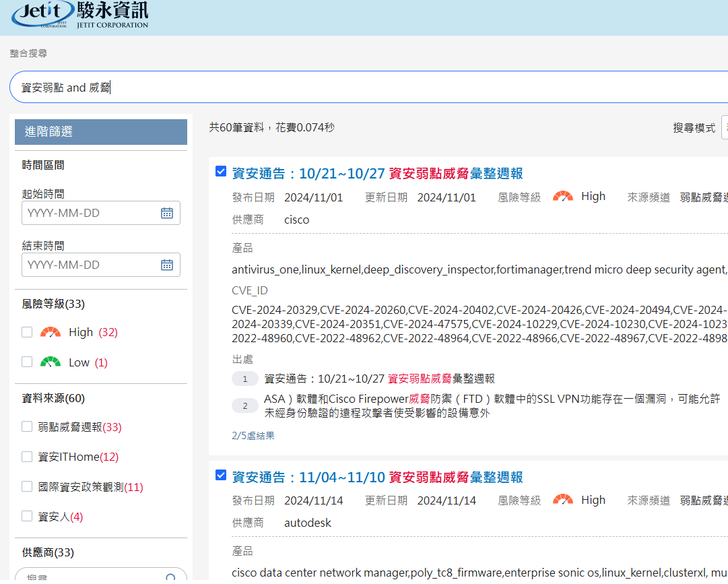Select the vendor value 'cisco'

(297, 220)
